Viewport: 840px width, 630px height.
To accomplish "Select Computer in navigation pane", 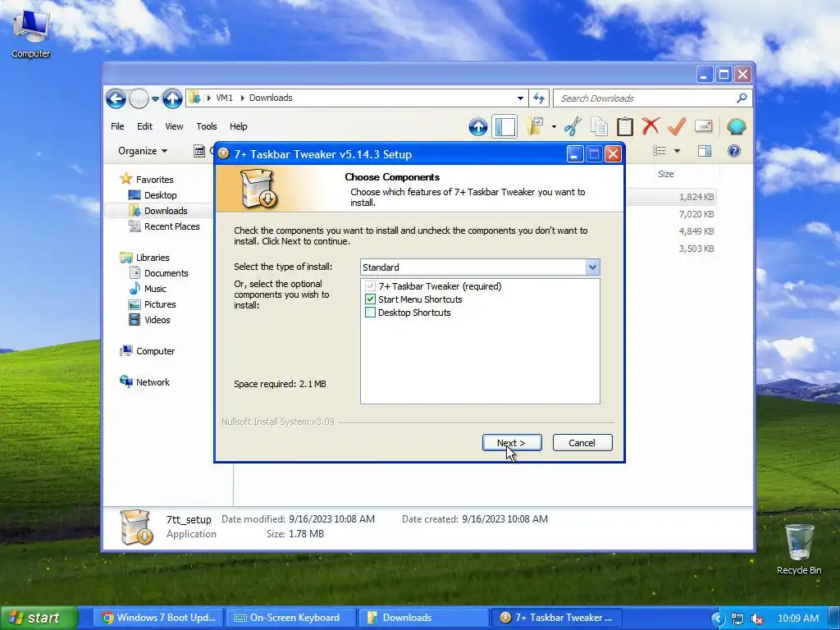I will [155, 351].
